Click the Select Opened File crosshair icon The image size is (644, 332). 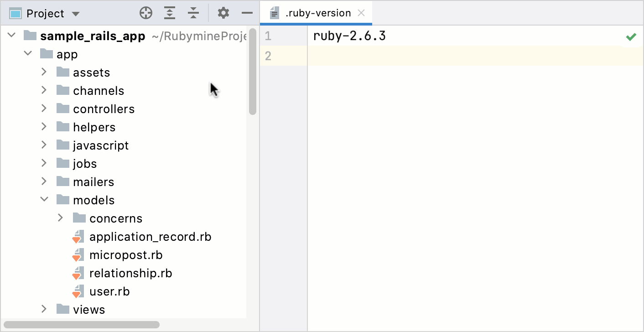pyautogui.click(x=146, y=12)
